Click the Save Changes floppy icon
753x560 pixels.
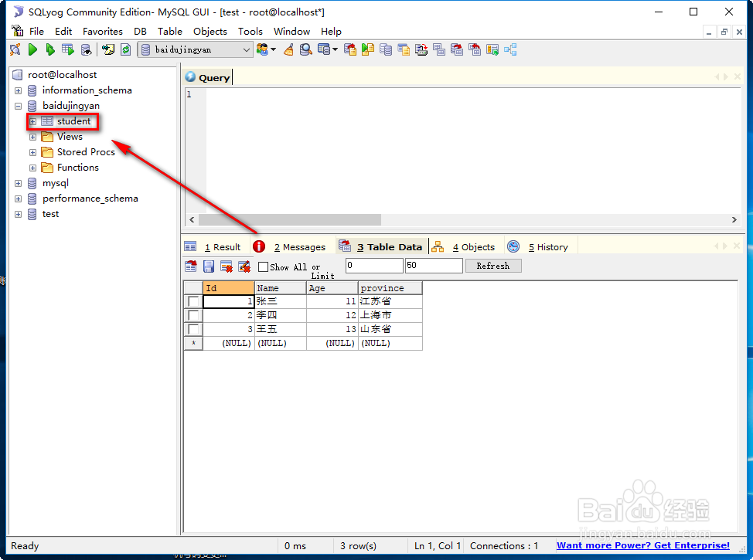click(x=209, y=266)
